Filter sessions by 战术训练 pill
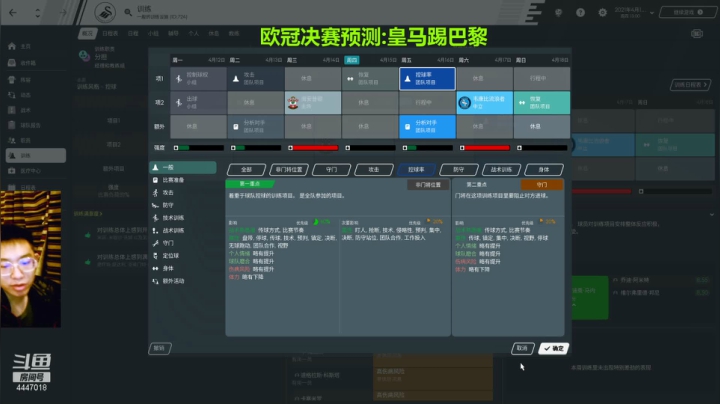Image resolution: width=720 pixels, height=404 pixels. [501, 170]
